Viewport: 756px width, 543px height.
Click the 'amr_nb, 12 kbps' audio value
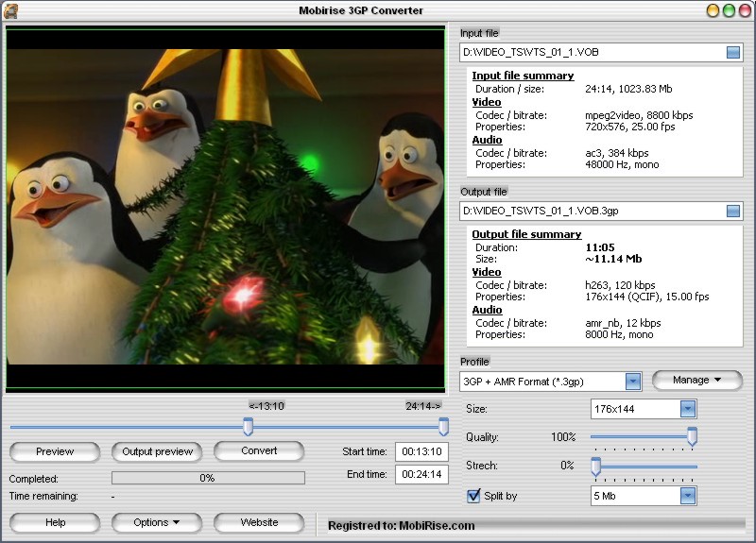tap(623, 323)
